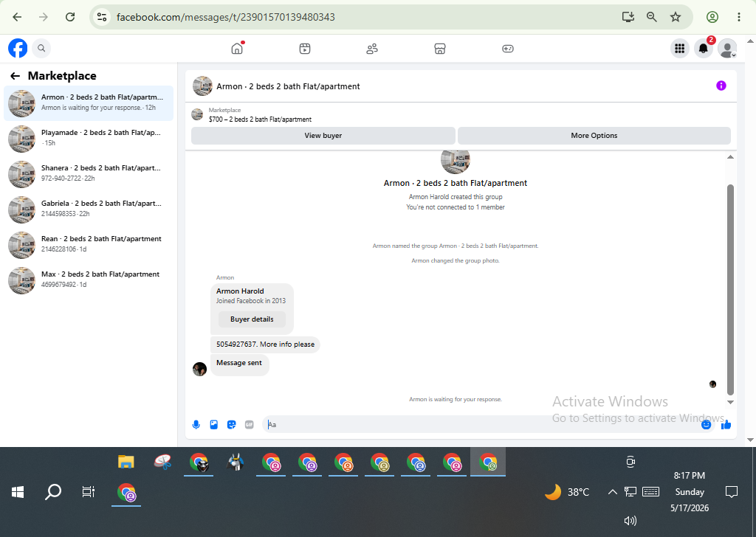Viewport: 756px width, 537px height.
Task: Open conversation information purple icon
Action: [721, 86]
